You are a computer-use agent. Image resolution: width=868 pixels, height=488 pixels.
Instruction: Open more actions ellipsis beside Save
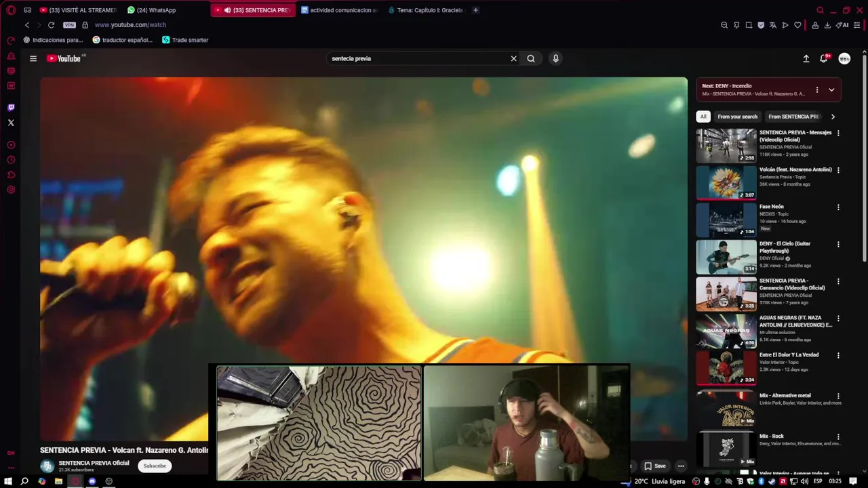pos(681,466)
